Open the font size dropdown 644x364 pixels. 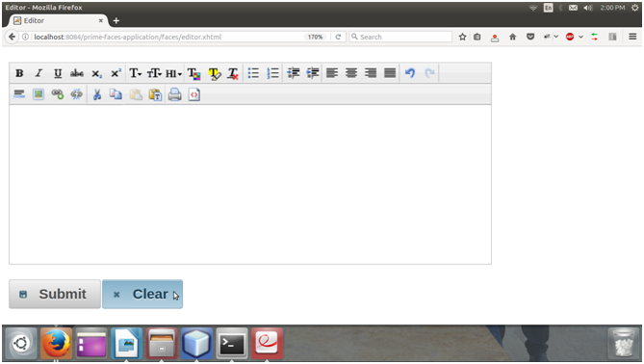(154, 73)
